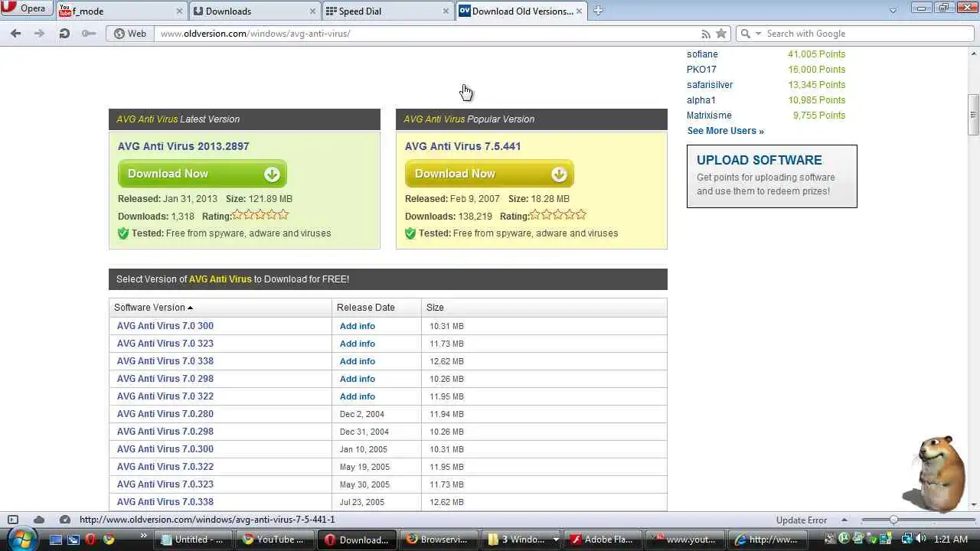Open the YouTube Chrome taskbar window
980x551 pixels.
coord(276,540)
